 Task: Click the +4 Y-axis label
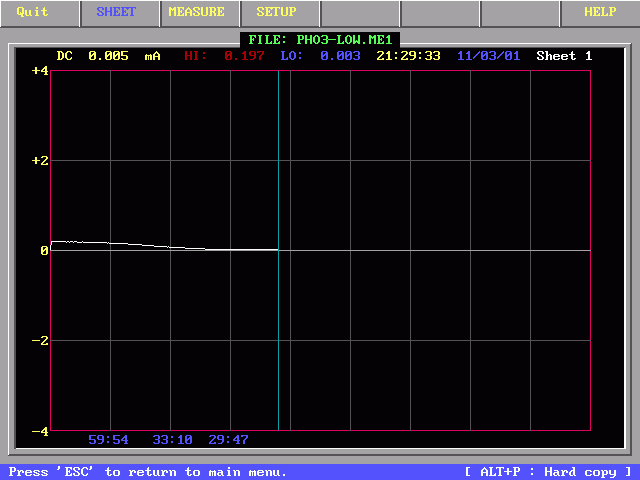point(40,71)
